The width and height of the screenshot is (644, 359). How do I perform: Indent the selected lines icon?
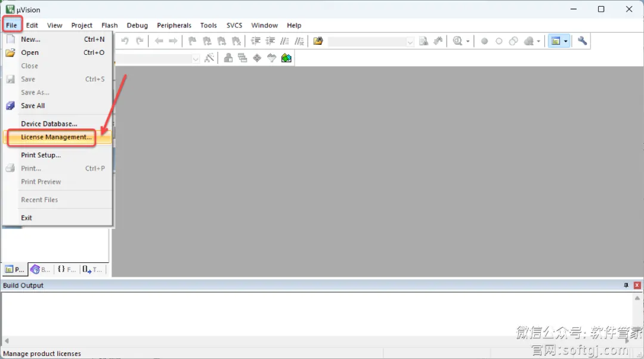pos(256,41)
